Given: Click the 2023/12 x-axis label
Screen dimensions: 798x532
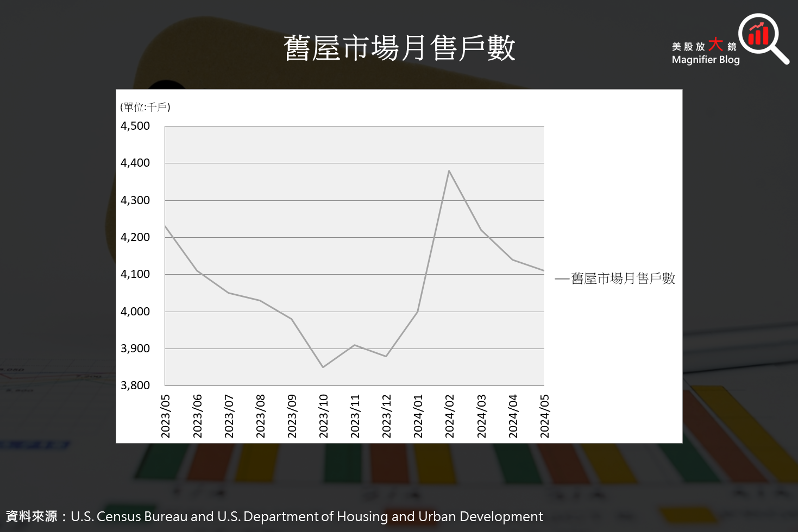Looking at the screenshot, I should click(x=386, y=416).
